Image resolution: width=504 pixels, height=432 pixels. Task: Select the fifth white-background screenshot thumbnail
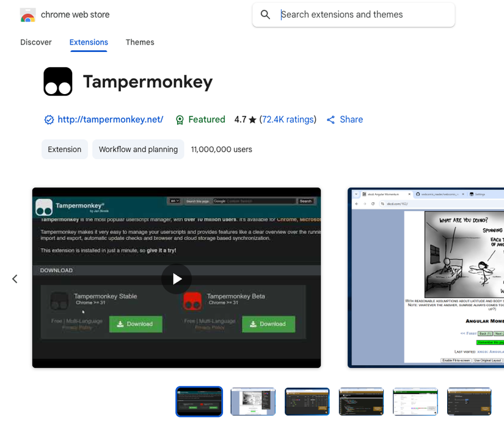(415, 401)
